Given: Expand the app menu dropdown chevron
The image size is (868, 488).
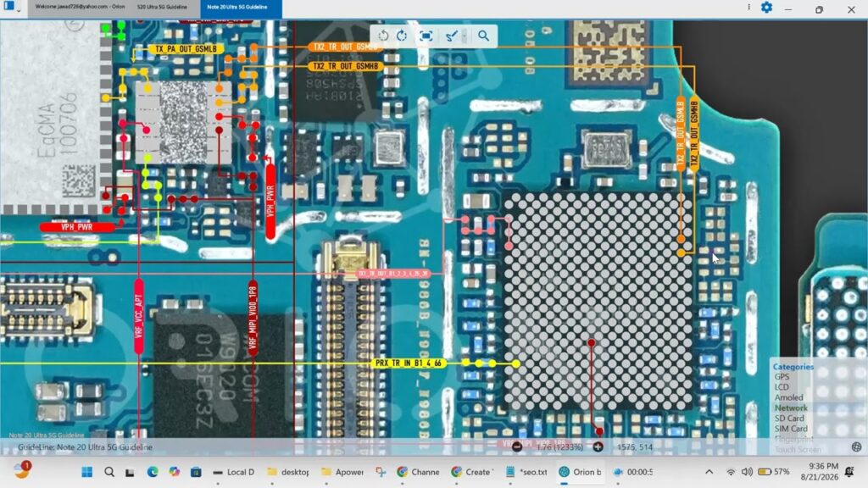Looking at the screenshot, I should [19, 10].
